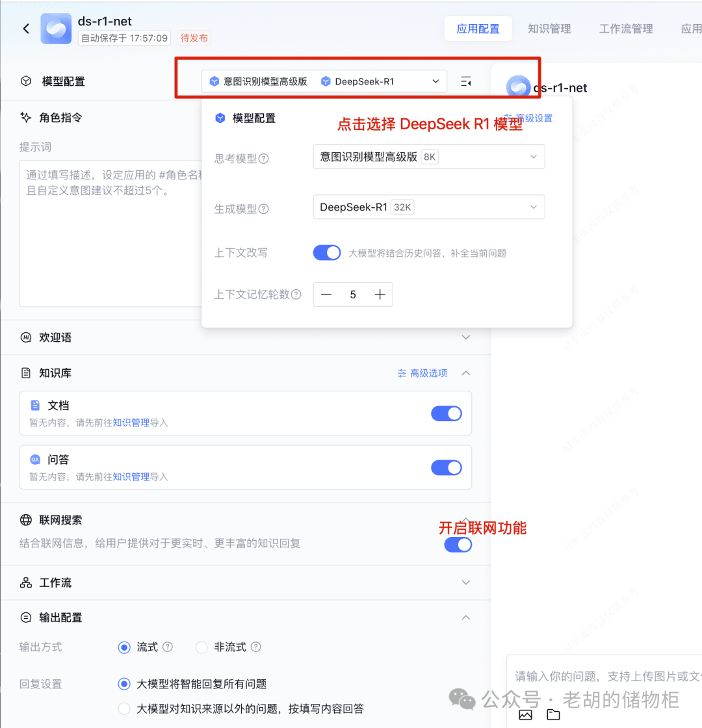702x728 pixels.
Task: Click the 工作流 icon
Action: tap(26, 582)
